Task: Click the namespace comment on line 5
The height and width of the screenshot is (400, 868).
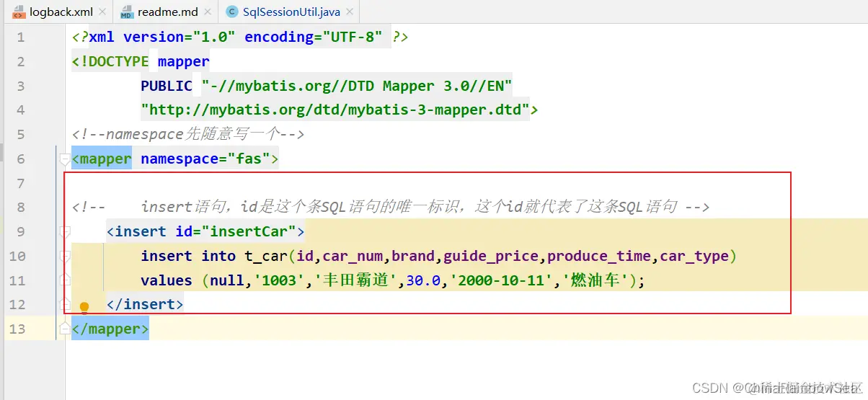Action: 188,134
